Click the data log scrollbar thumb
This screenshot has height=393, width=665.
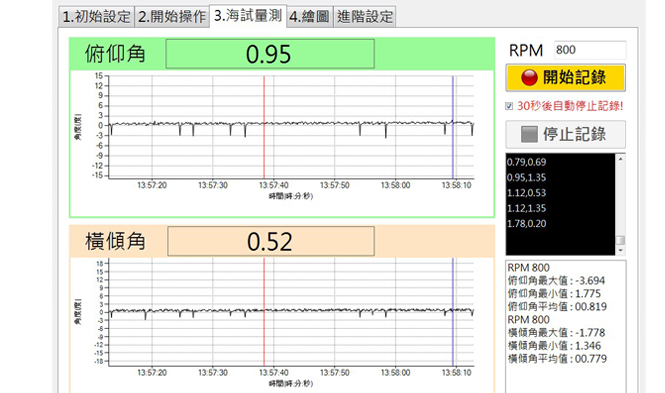pyautogui.click(x=620, y=240)
